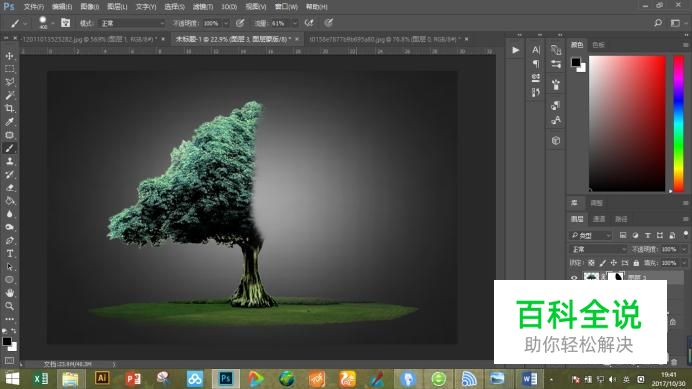Image resolution: width=692 pixels, height=389 pixels.
Task: Select the Brush tool in toolbox
Action: coord(9,148)
